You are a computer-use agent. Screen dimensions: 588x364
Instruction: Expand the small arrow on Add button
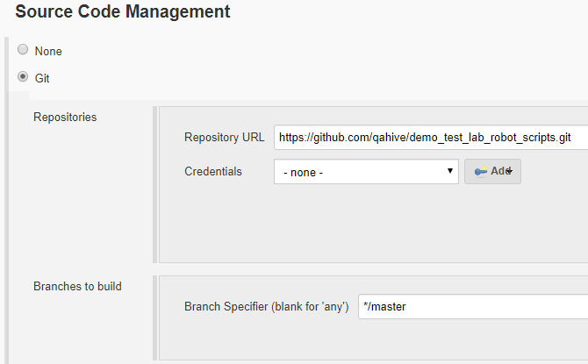(x=509, y=171)
